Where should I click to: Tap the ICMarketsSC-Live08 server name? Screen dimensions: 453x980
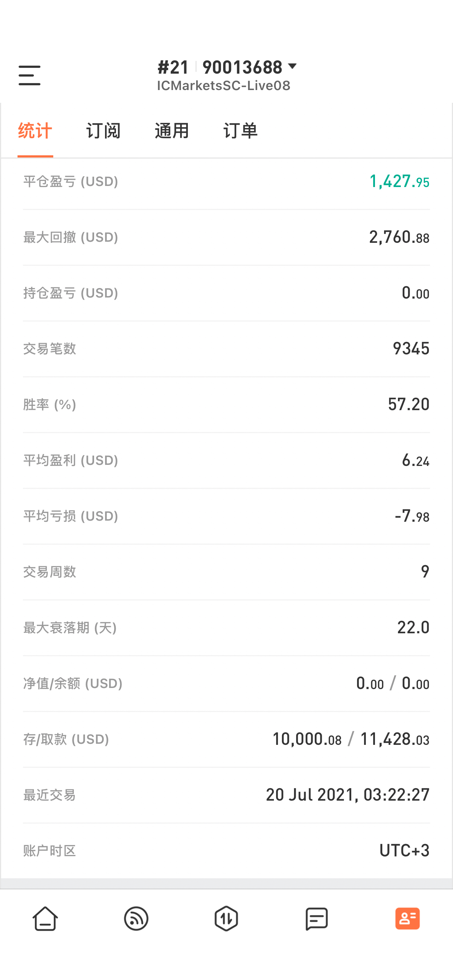tap(224, 86)
